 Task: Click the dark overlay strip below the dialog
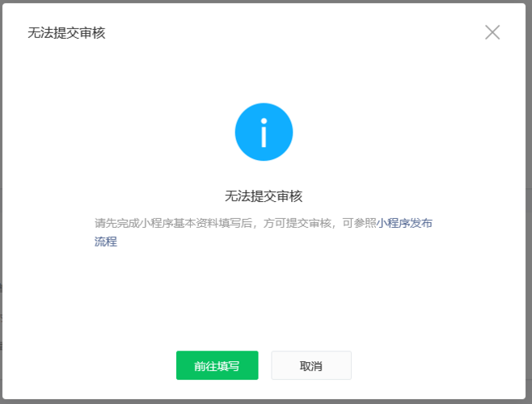click(x=265, y=401)
